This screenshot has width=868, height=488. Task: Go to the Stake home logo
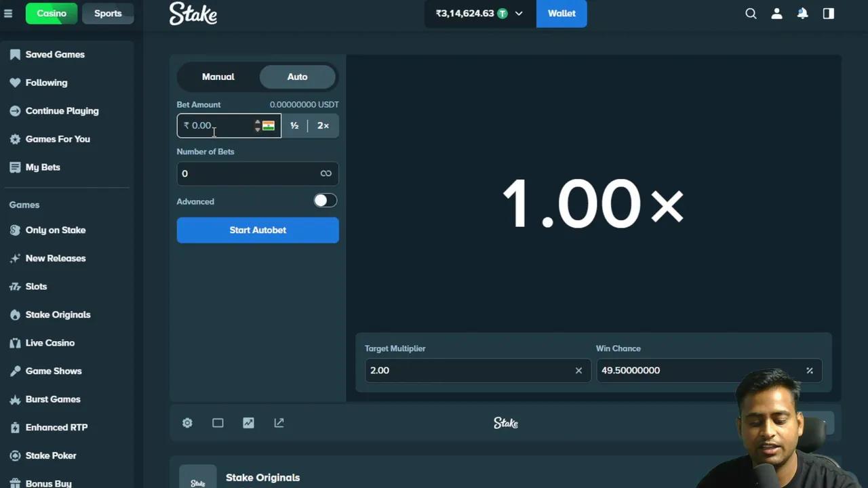(x=193, y=14)
